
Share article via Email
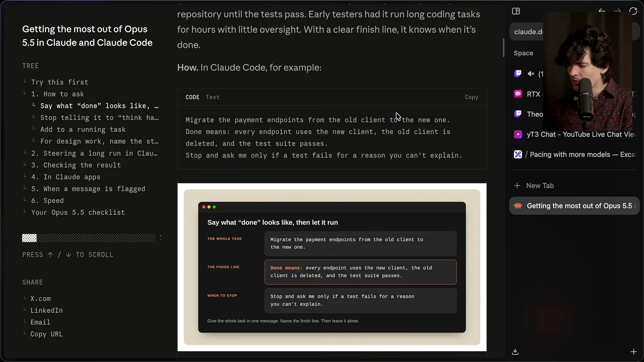click(40, 322)
